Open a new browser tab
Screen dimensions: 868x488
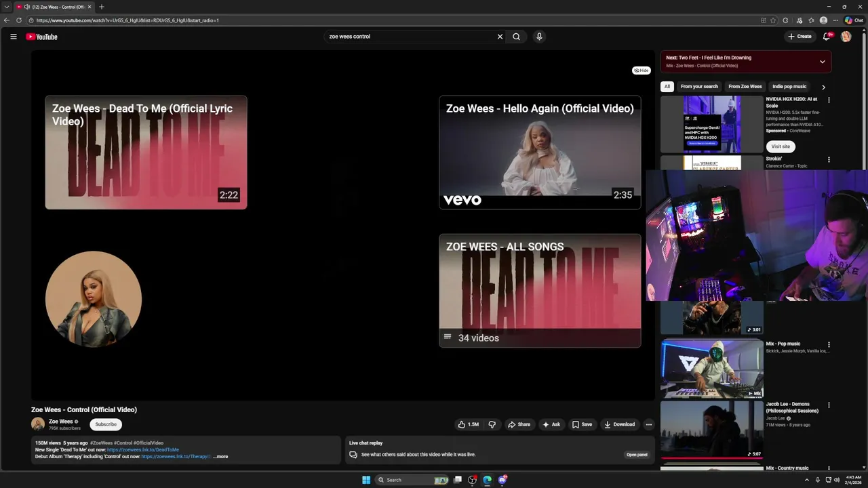point(102,7)
